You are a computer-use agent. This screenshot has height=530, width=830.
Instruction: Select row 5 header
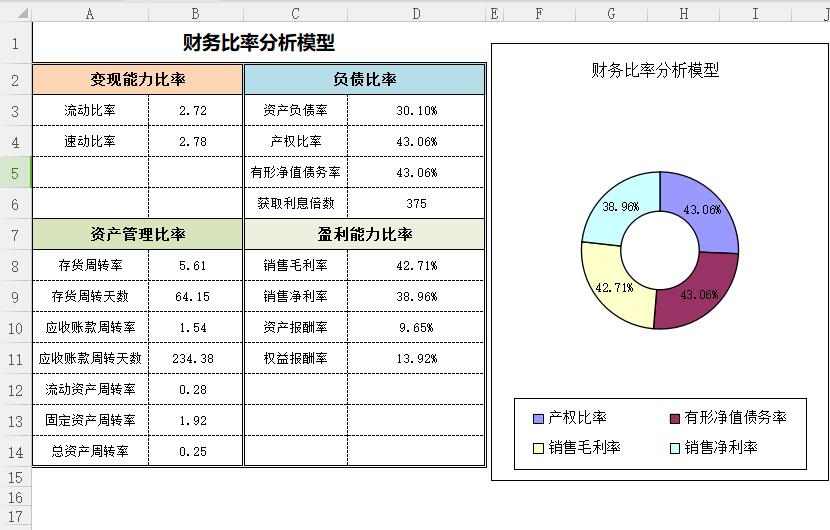coord(15,173)
